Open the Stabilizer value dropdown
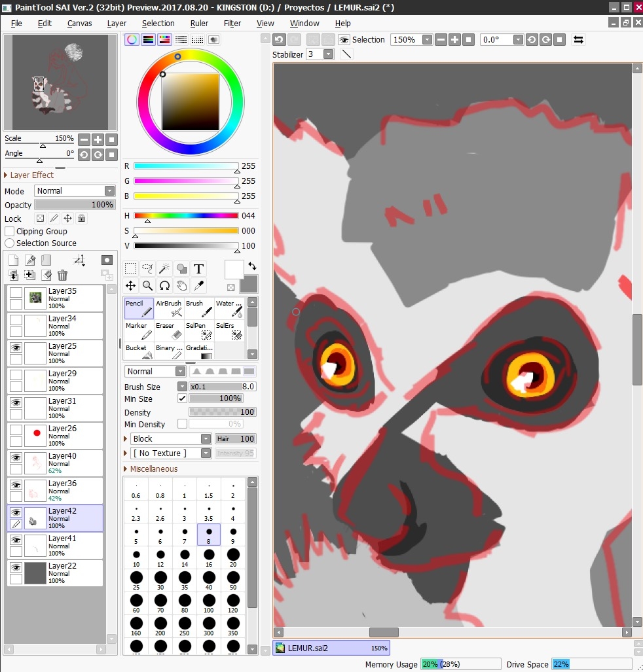The height and width of the screenshot is (672, 643). (329, 54)
